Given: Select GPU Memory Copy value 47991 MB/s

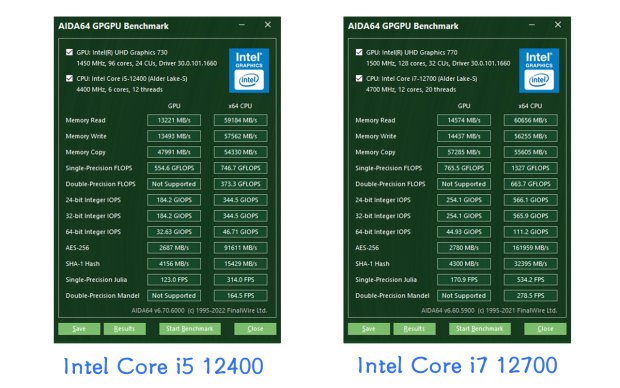Looking at the screenshot, I should click(x=174, y=152).
